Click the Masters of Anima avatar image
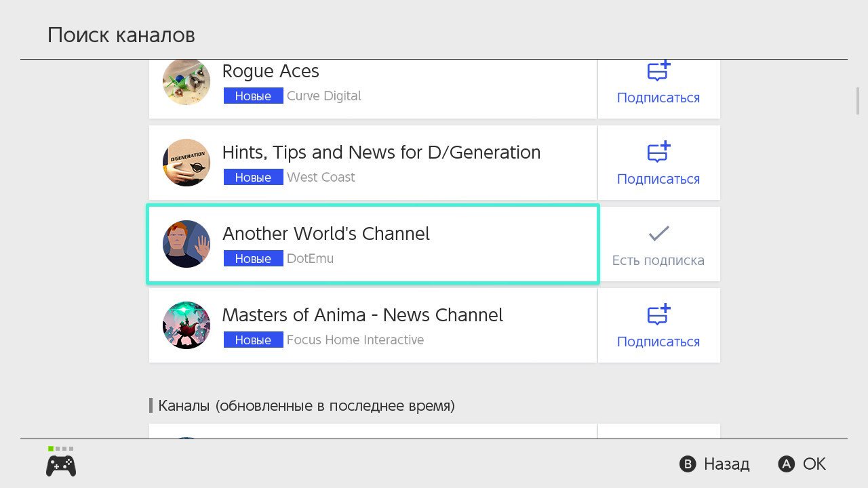This screenshot has height=488, width=868. pos(186,325)
